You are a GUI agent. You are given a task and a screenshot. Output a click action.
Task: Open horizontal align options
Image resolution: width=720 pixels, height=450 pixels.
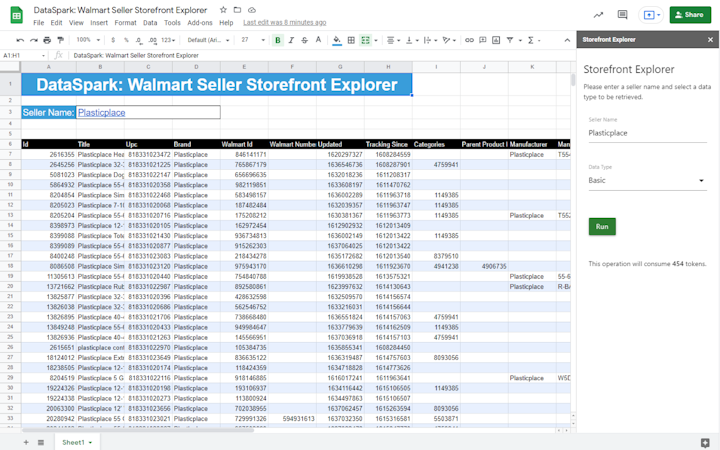(393, 40)
